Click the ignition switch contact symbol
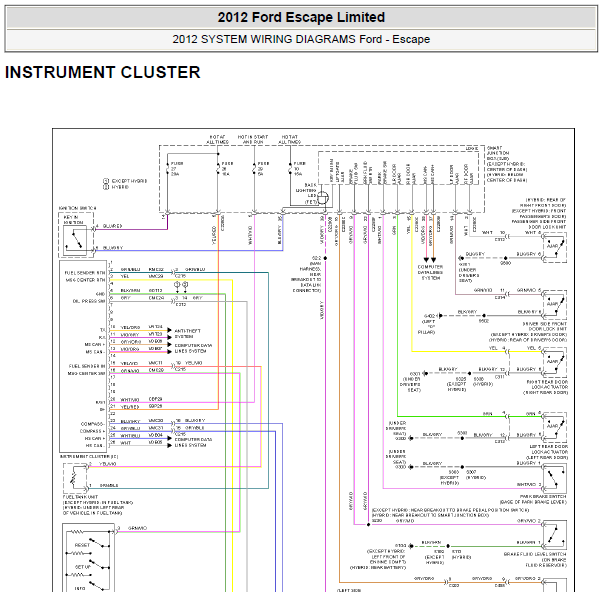The image size is (599, 592). [75, 240]
